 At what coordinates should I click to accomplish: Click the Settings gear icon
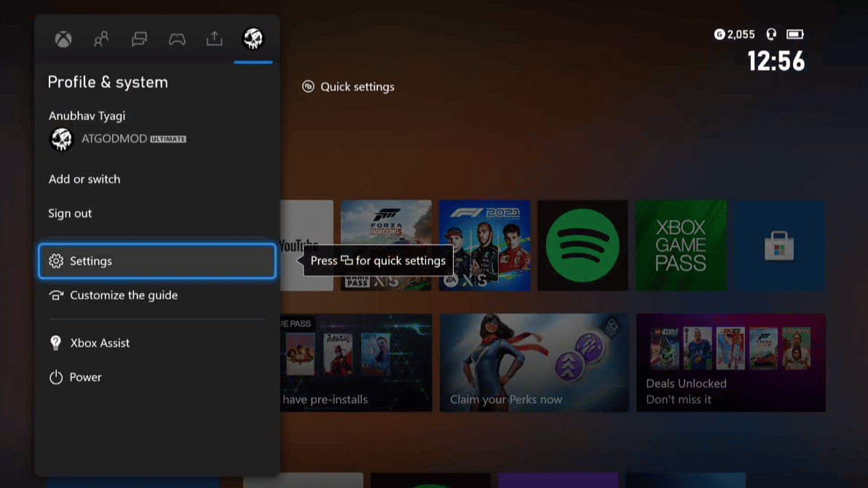point(56,261)
